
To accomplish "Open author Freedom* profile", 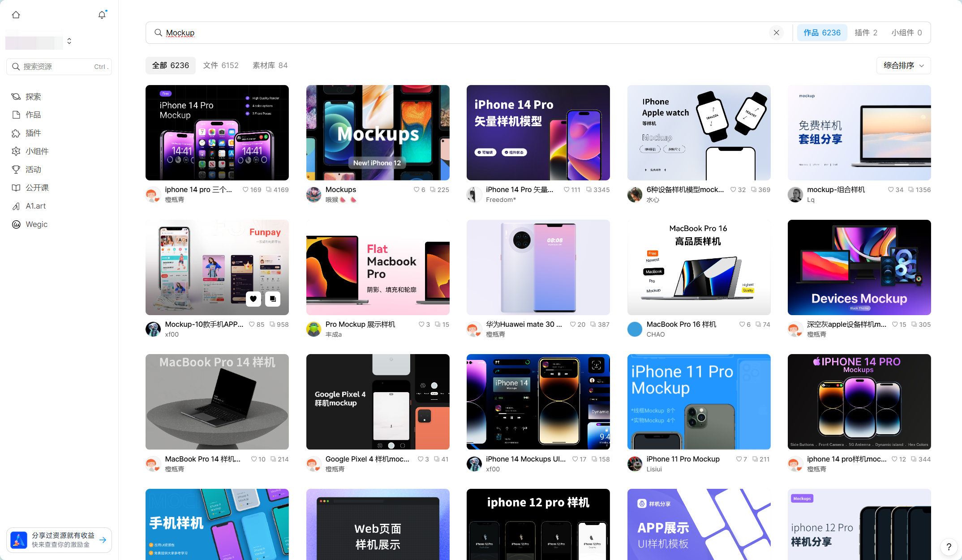I will pyautogui.click(x=501, y=200).
